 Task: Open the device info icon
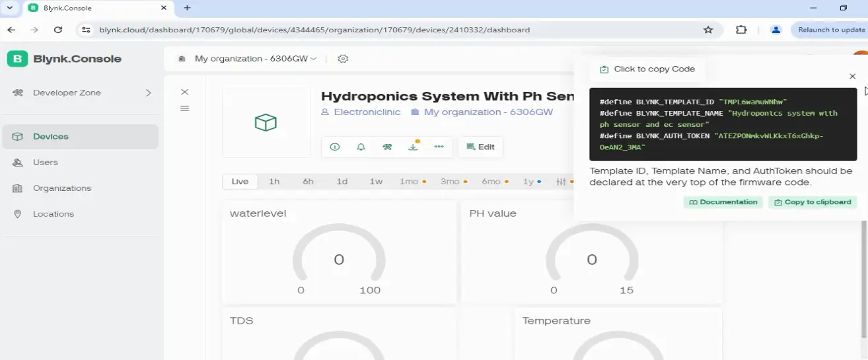[335, 147]
